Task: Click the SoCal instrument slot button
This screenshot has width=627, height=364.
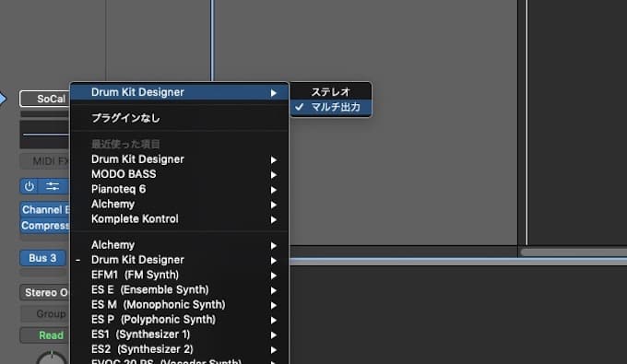Action: (44, 99)
